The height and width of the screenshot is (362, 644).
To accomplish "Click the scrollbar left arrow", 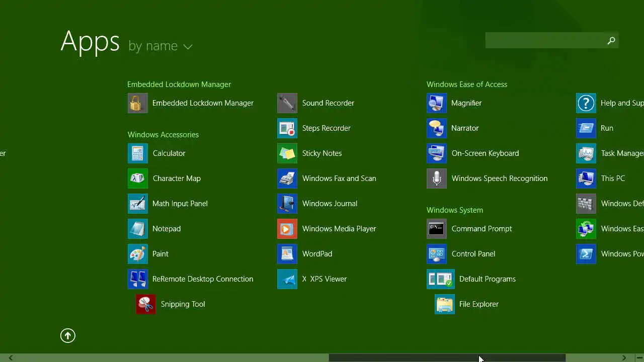I will click(10, 358).
